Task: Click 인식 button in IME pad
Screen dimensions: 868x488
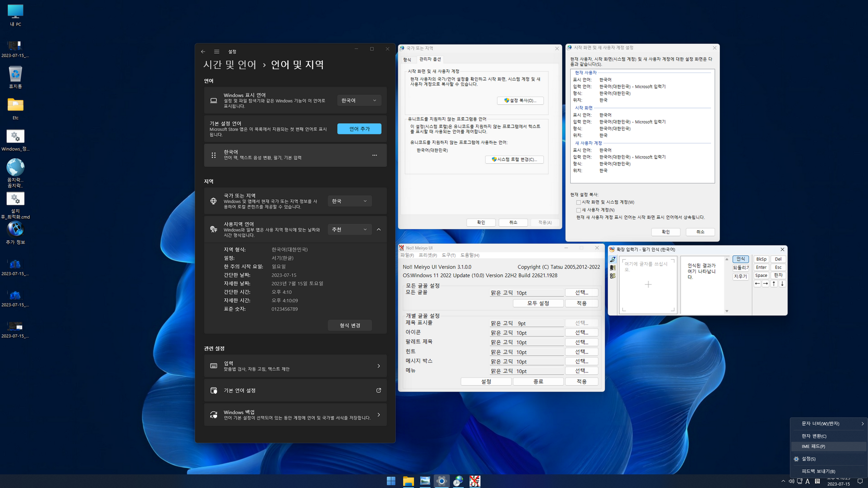Action: pos(741,259)
